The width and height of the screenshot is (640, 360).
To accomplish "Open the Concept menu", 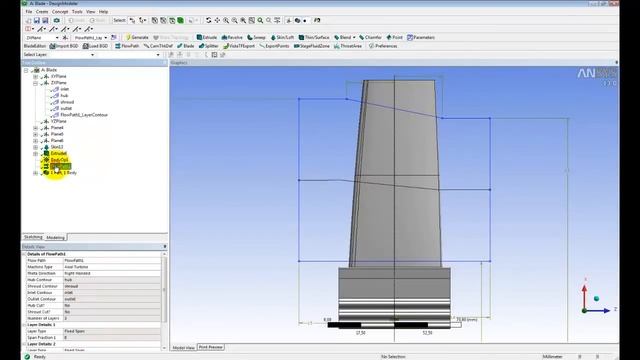I will pyautogui.click(x=60, y=12).
